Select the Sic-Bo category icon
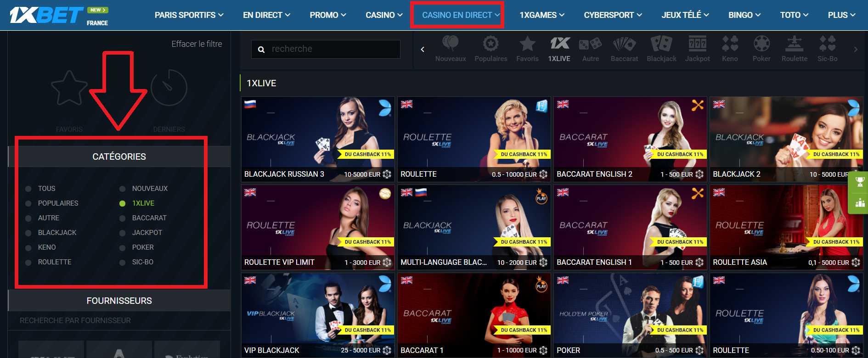 (827, 44)
